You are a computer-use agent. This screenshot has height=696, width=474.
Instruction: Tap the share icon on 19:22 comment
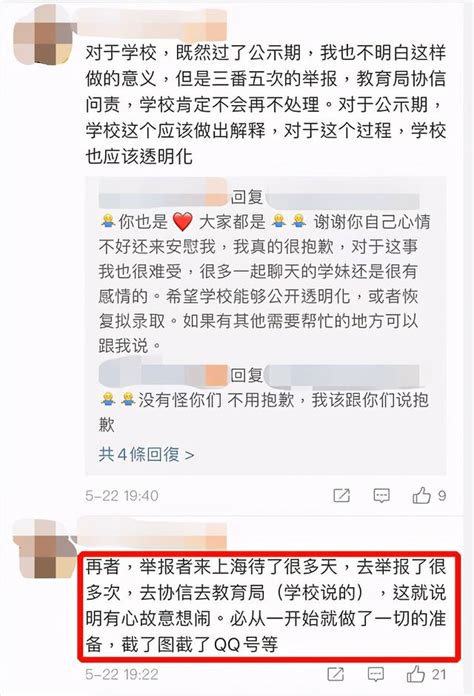point(336,674)
